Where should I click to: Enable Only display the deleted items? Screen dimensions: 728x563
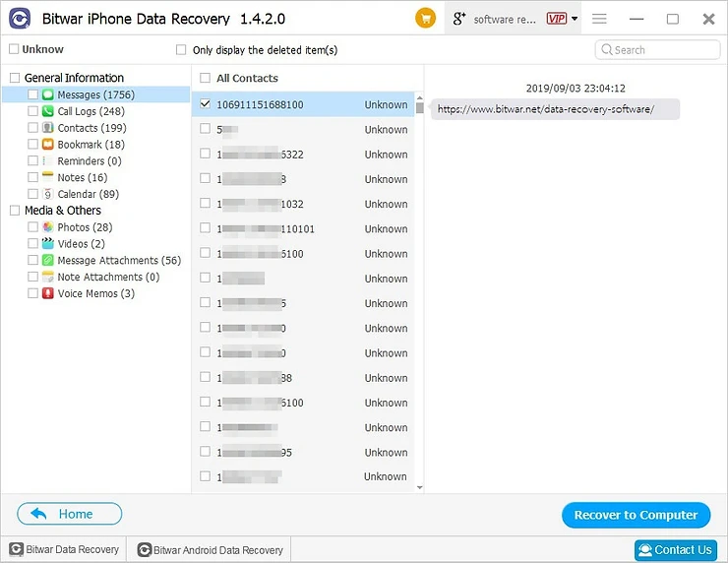click(181, 49)
